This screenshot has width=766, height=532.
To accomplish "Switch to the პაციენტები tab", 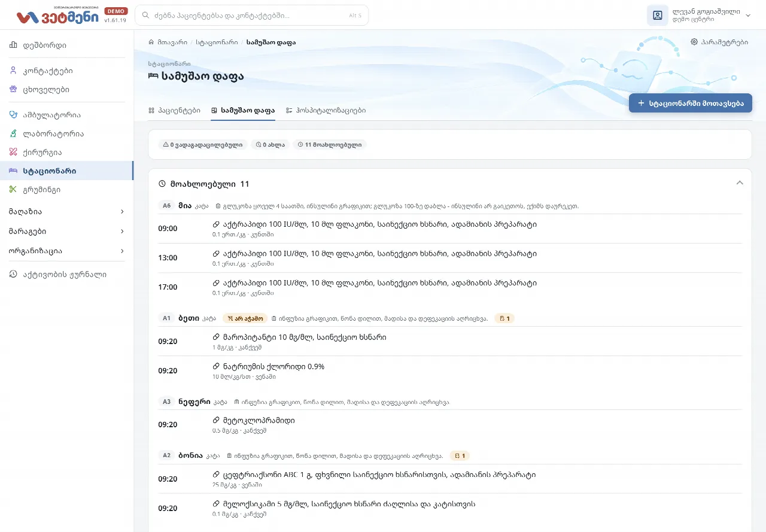I will point(174,110).
